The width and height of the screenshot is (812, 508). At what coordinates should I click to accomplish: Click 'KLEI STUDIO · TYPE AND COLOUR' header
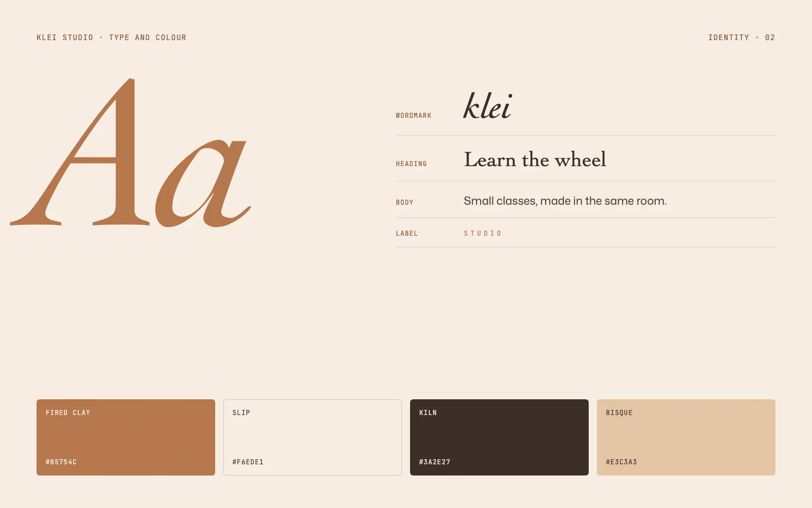[112, 38]
